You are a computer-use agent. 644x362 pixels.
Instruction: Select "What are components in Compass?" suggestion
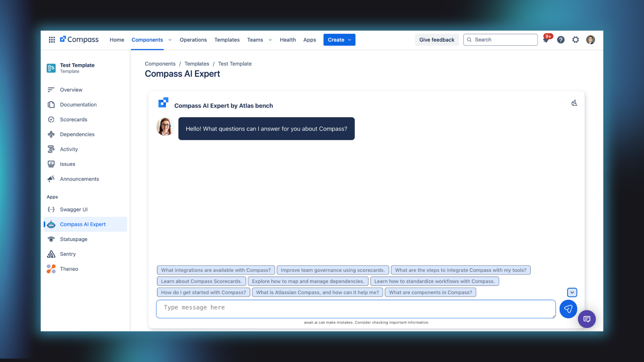coord(430,292)
